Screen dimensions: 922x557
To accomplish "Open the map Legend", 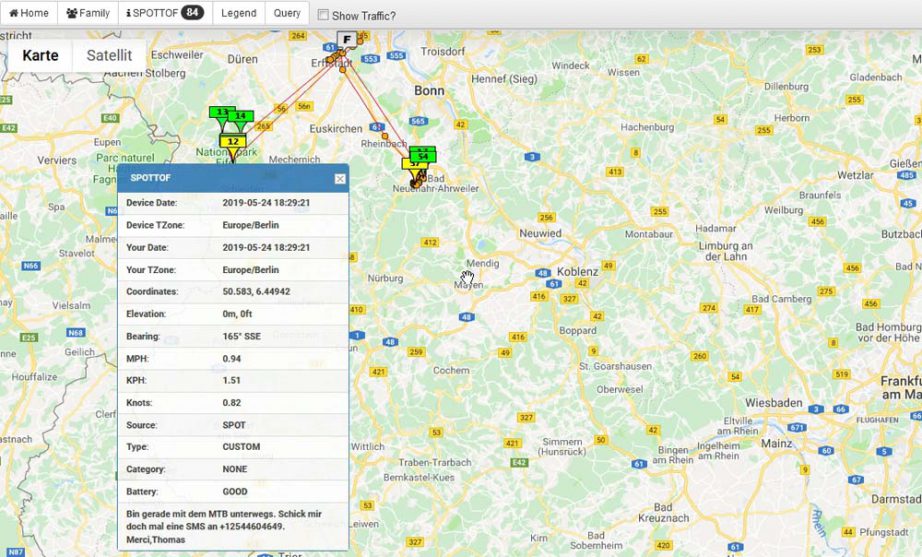I will click(238, 14).
